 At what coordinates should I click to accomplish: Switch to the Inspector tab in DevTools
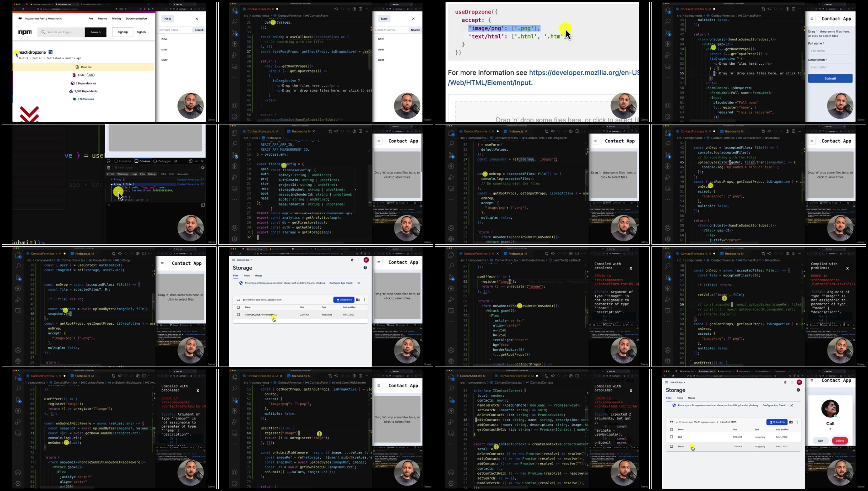[123, 161]
